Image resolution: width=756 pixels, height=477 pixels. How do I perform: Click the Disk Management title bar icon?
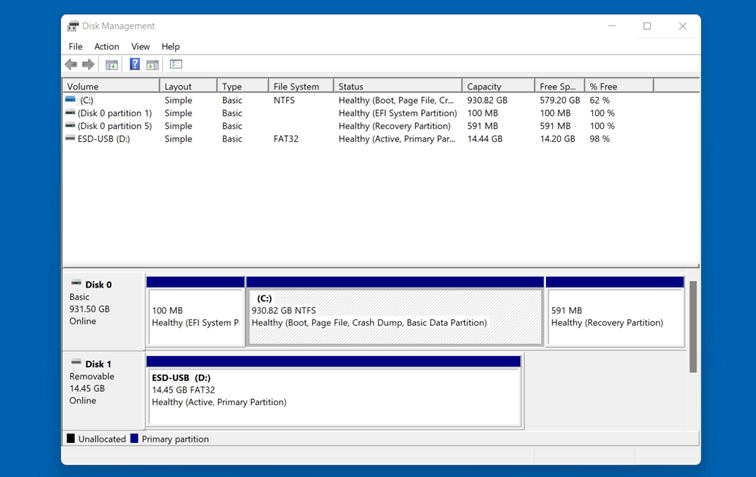(73, 26)
